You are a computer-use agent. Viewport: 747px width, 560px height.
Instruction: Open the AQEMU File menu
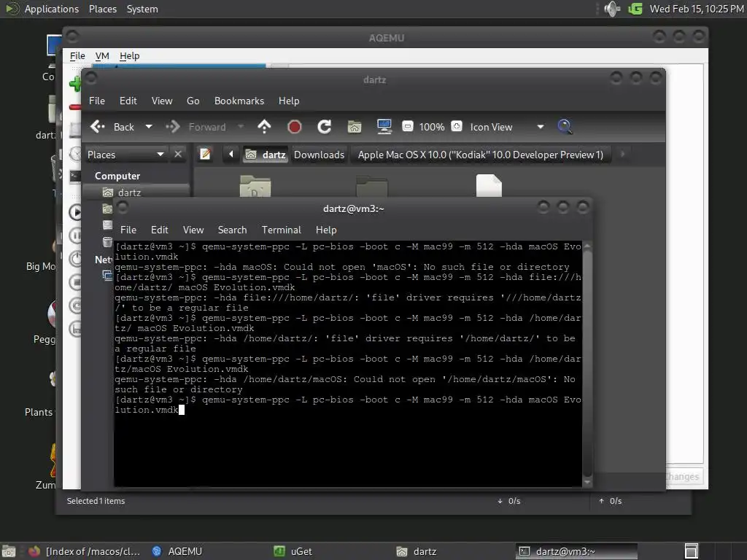77,56
